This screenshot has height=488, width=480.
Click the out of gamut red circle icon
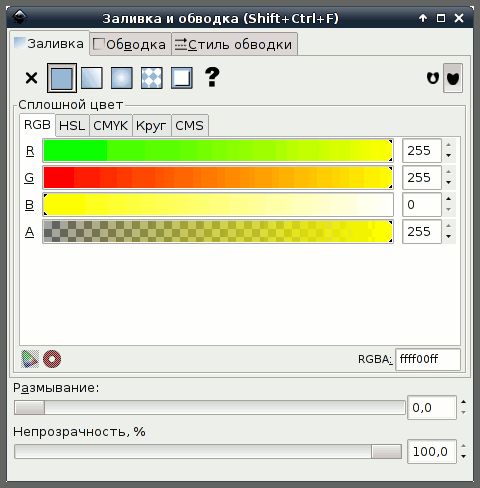[52, 359]
